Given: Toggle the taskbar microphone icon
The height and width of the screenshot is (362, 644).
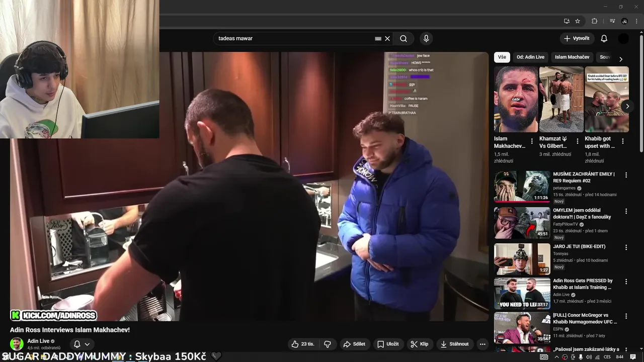Looking at the screenshot, I should 581,357.
